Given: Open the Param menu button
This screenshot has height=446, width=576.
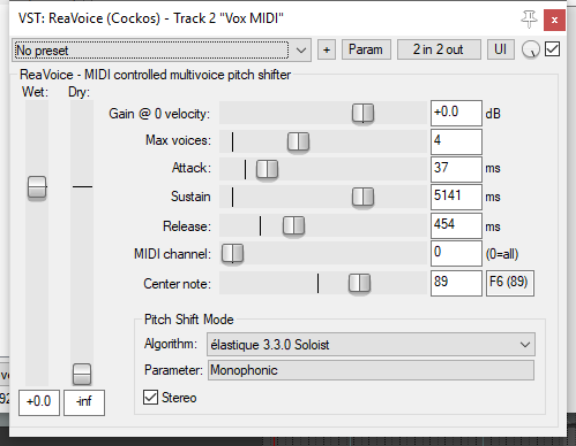Looking at the screenshot, I should 366,50.
